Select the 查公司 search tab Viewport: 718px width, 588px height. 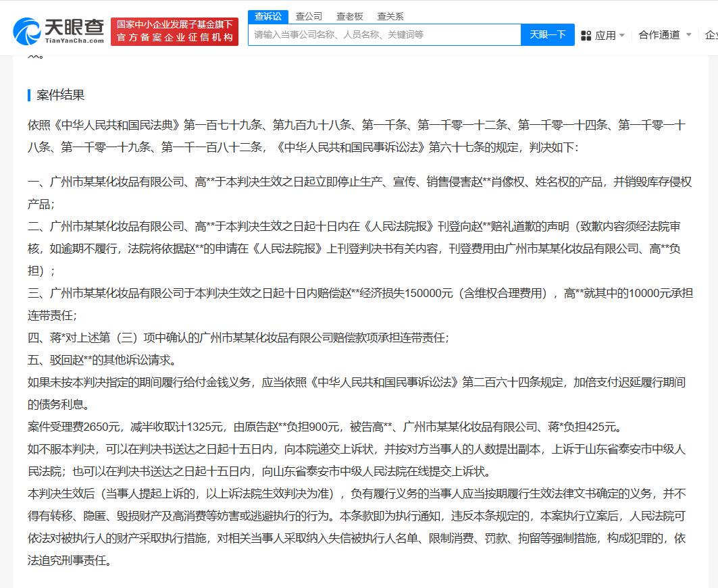click(x=309, y=16)
